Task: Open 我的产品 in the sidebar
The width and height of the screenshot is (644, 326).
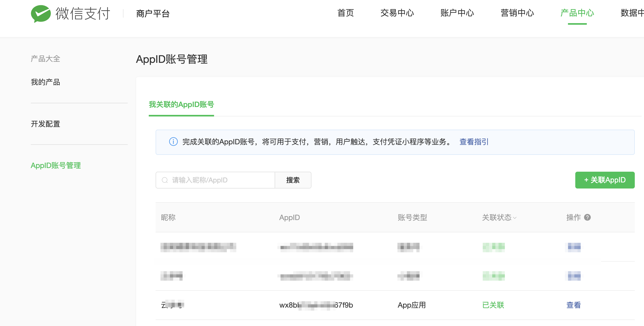Action: click(x=46, y=82)
